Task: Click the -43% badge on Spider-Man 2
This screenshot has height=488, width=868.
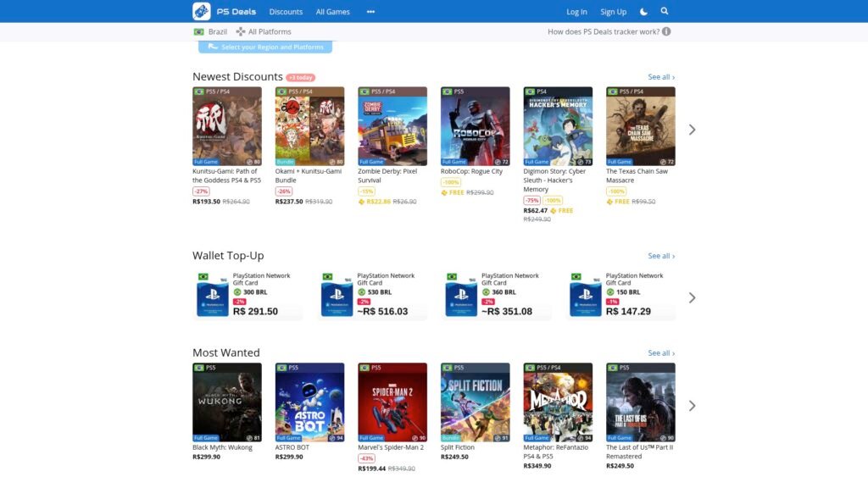Action: click(366, 458)
